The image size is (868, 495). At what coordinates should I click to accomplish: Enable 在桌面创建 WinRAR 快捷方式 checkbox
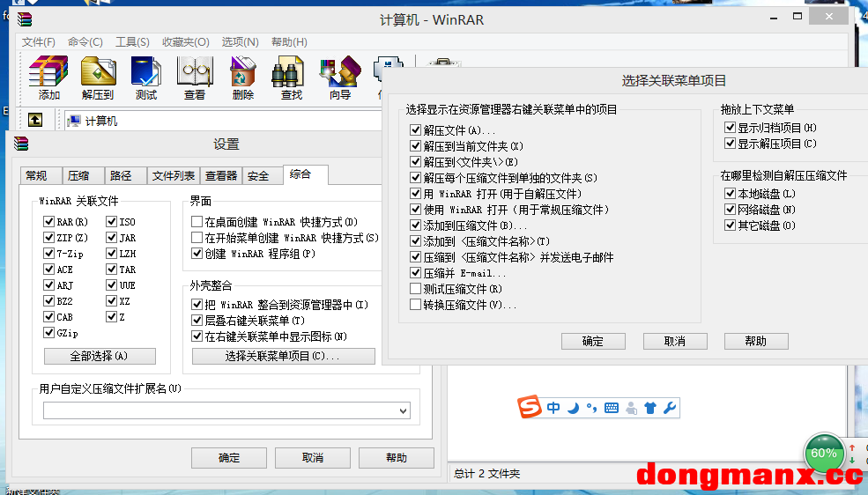pyautogui.click(x=197, y=222)
